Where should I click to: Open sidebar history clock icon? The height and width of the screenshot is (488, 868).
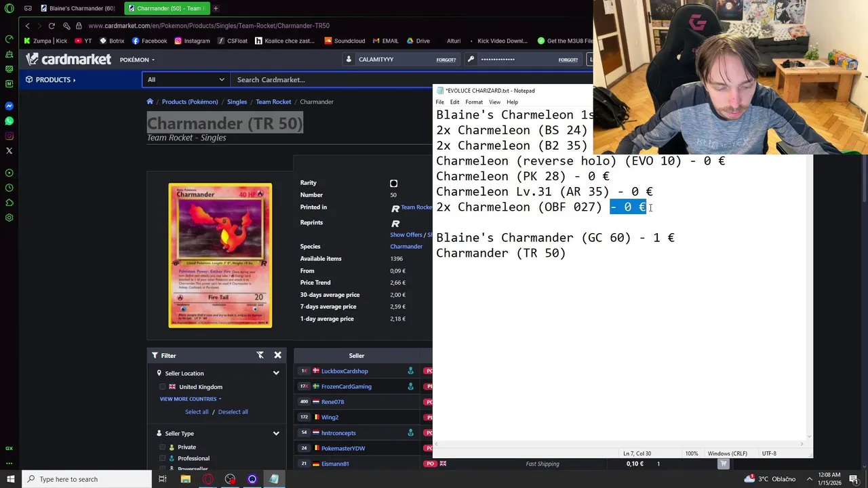click(9, 188)
